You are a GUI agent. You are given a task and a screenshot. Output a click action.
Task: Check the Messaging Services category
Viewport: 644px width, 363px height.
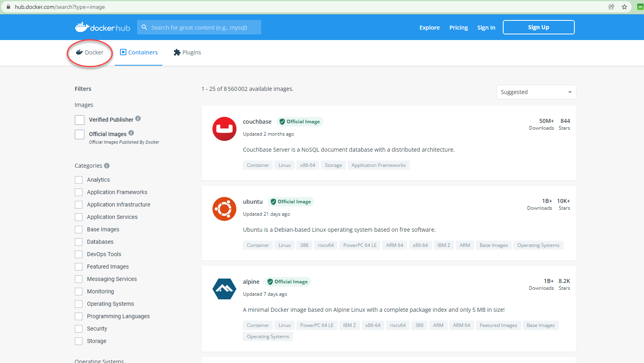tap(79, 279)
